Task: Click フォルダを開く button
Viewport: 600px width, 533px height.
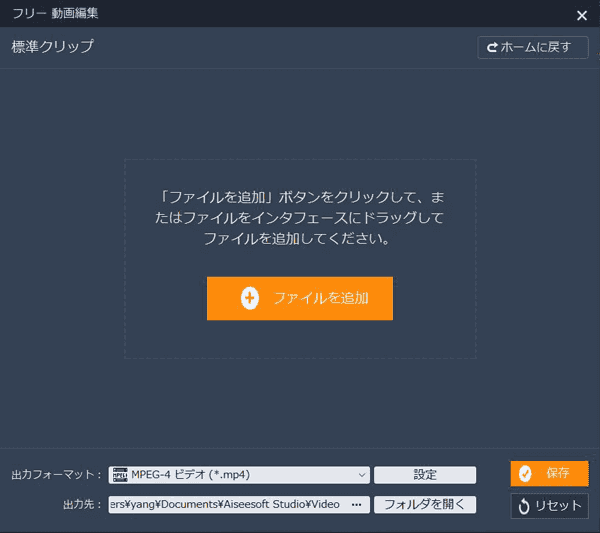Action: coord(425,505)
